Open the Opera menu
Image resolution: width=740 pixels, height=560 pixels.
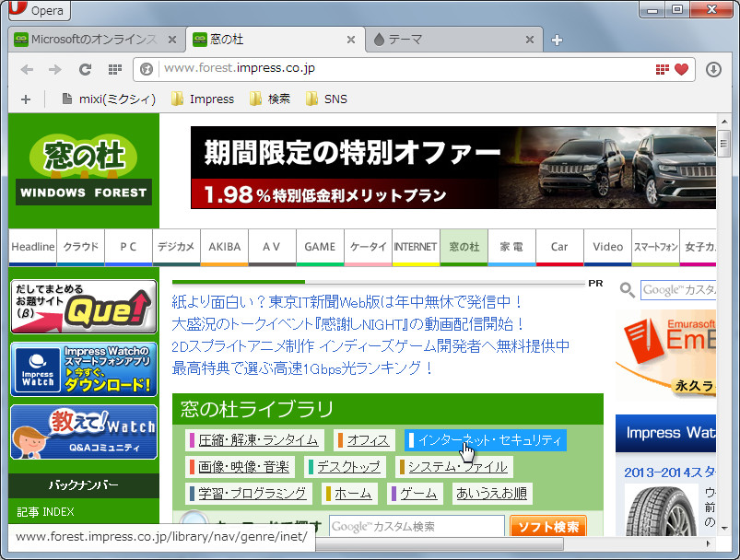[37, 10]
